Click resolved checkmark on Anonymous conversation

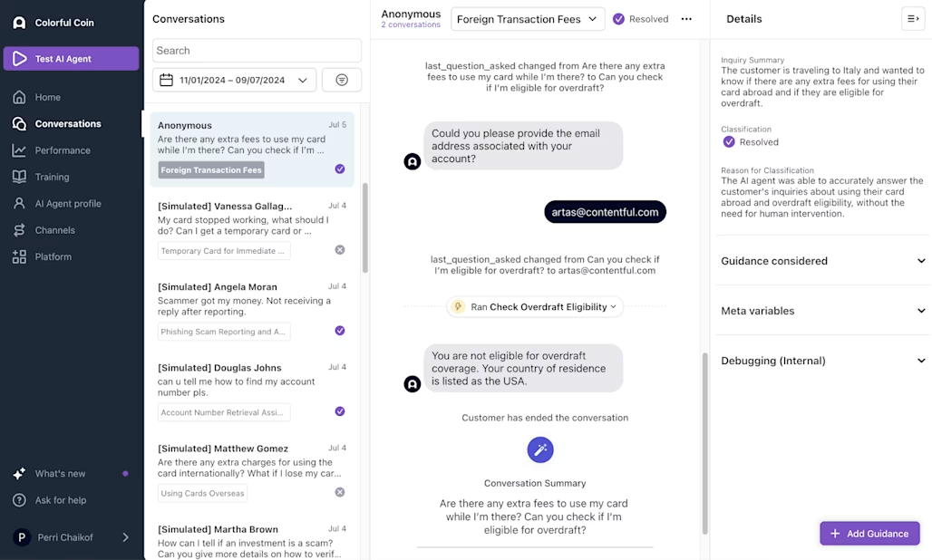(340, 169)
